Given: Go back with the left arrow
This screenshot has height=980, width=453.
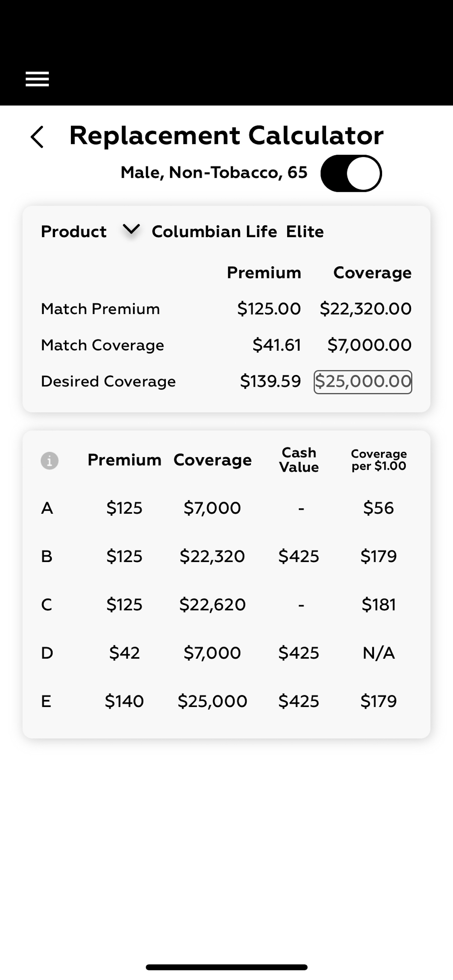Looking at the screenshot, I should [37, 137].
